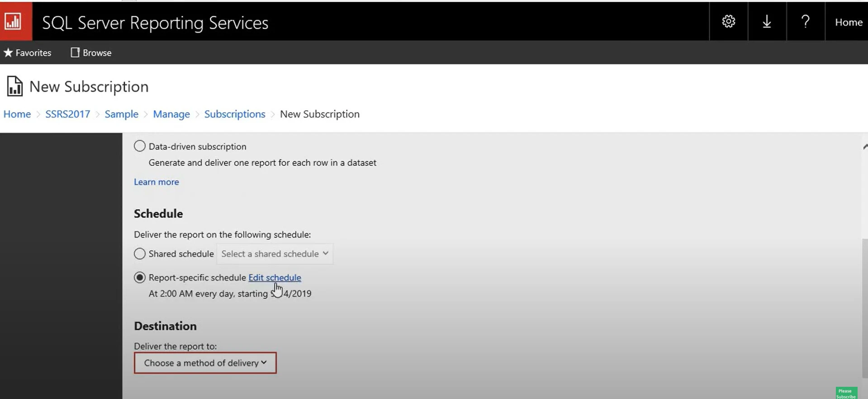This screenshot has width=868, height=399.
Task: Open the Learn more link
Action: point(156,182)
